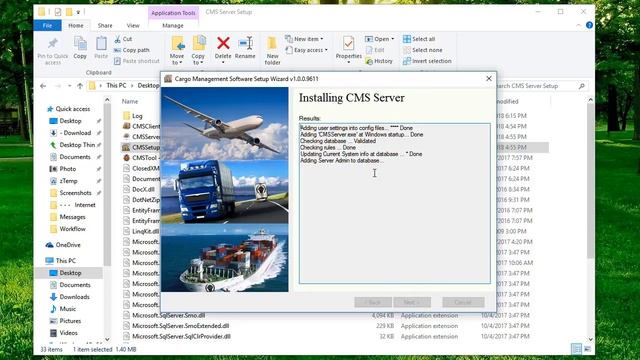This screenshot has width=640, height=360.
Task: Click the Paste ribbon icon
Action: 101,43
